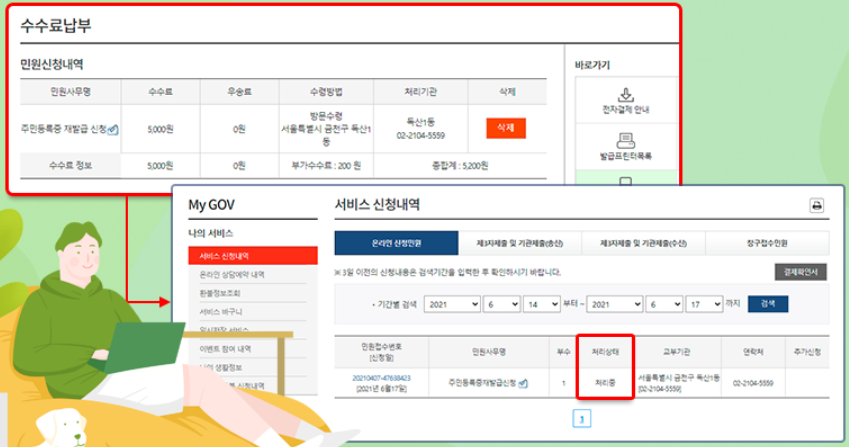This screenshot has height=447, width=849.
Task: Click 5,000원 fee in 주민등록증 재발급 row
Action: [160, 129]
